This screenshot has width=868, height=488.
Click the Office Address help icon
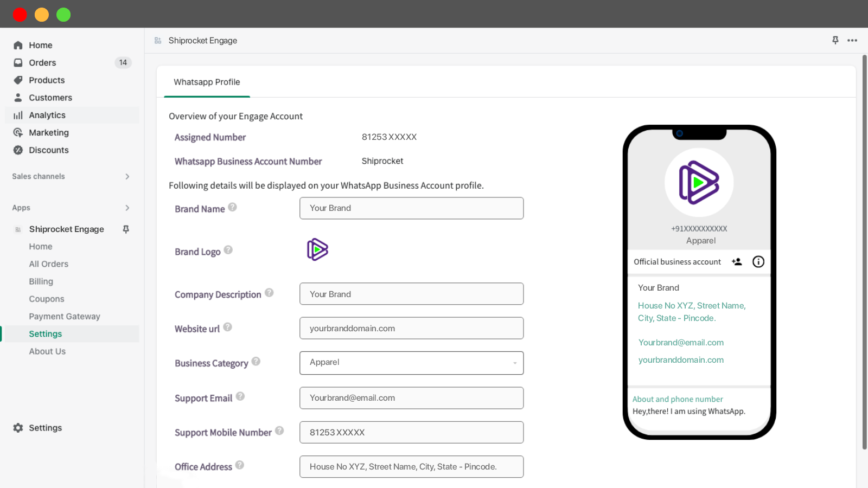coord(240,465)
